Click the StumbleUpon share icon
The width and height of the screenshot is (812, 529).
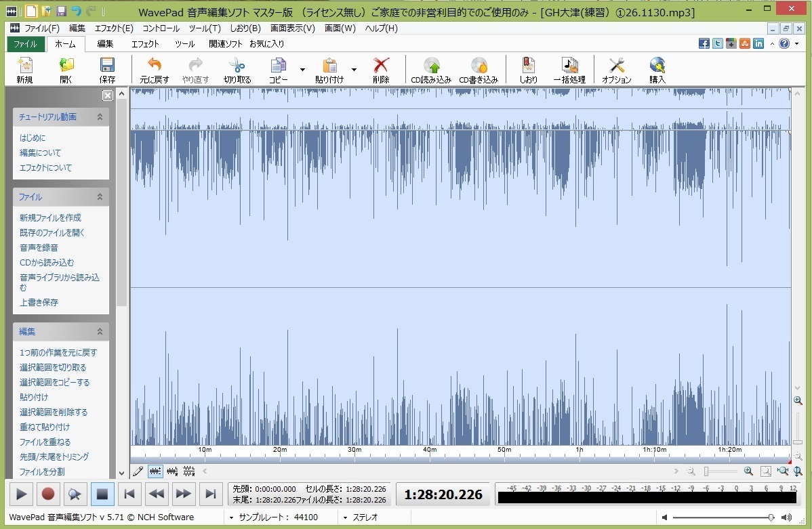coord(745,43)
